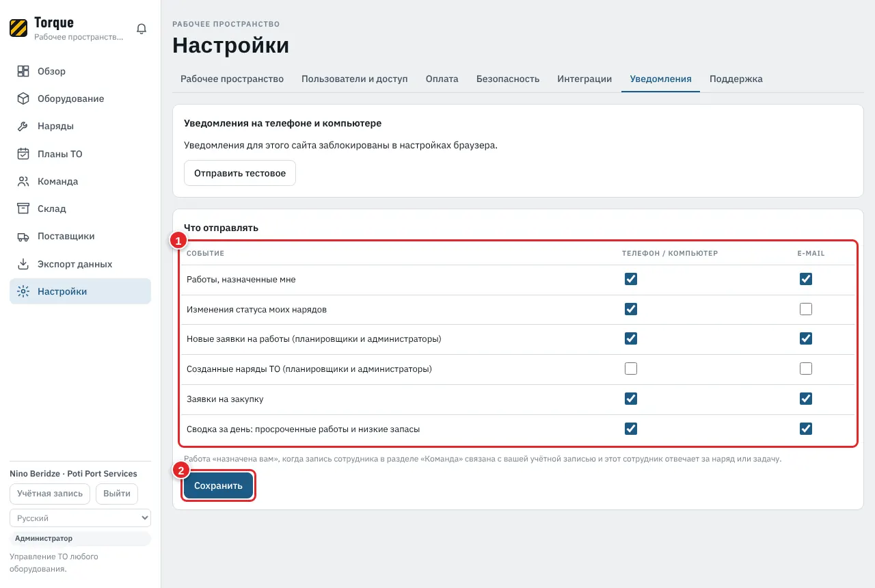This screenshot has width=875, height=588.
Task: Uncheck phone alerts for Работы, назначенные мне
Action: pyautogui.click(x=631, y=279)
